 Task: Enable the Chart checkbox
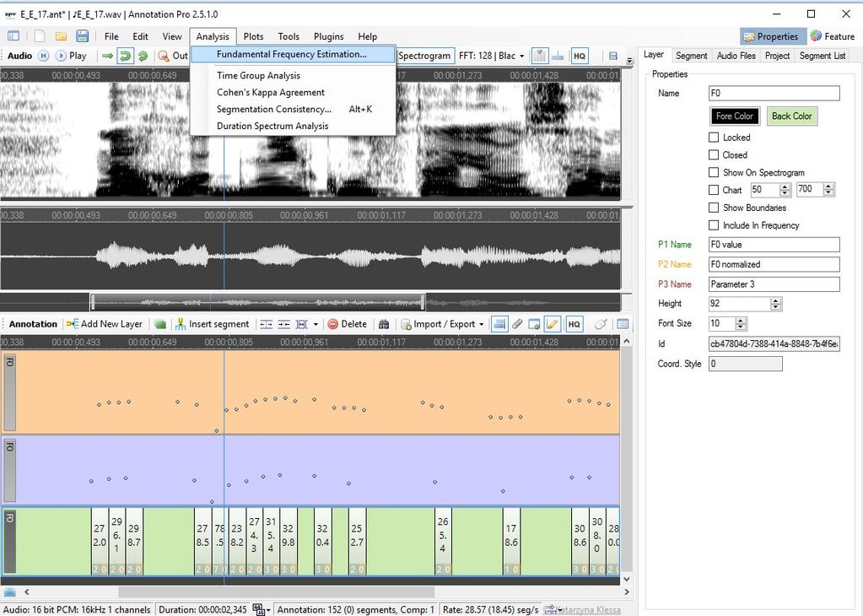click(714, 190)
